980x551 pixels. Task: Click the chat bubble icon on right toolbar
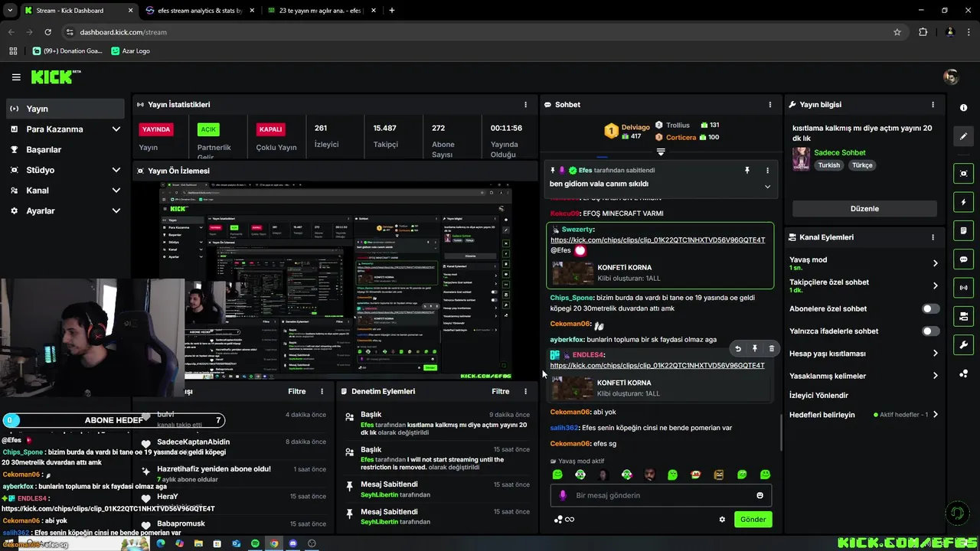point(963,259)
